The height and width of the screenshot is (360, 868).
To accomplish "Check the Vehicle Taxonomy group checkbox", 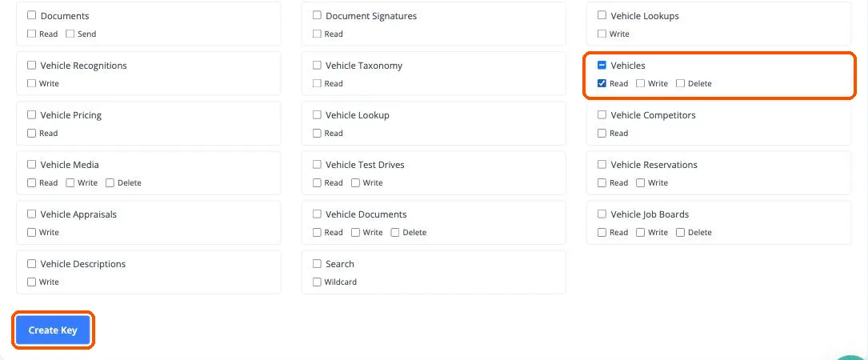I will [x=317, y=66].
